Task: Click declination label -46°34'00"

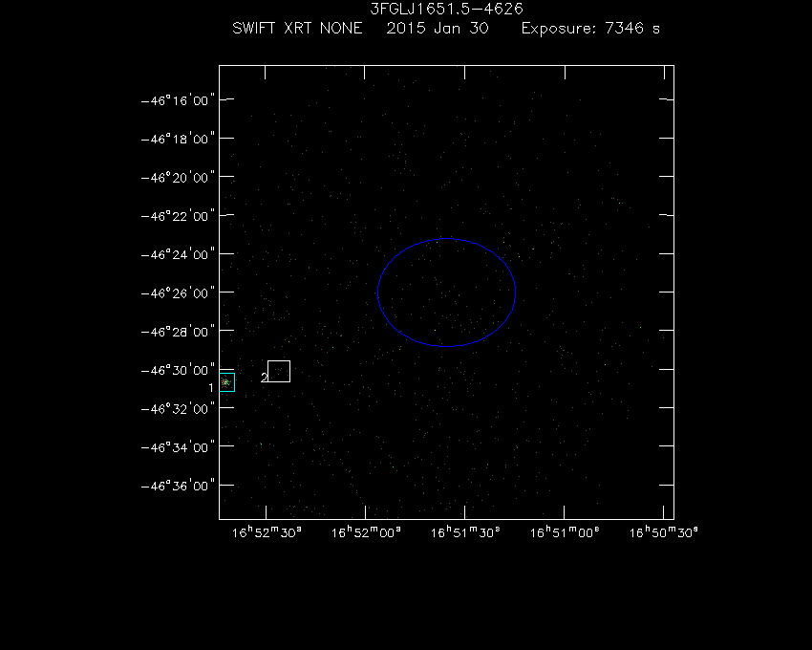Action: [178, 447]
